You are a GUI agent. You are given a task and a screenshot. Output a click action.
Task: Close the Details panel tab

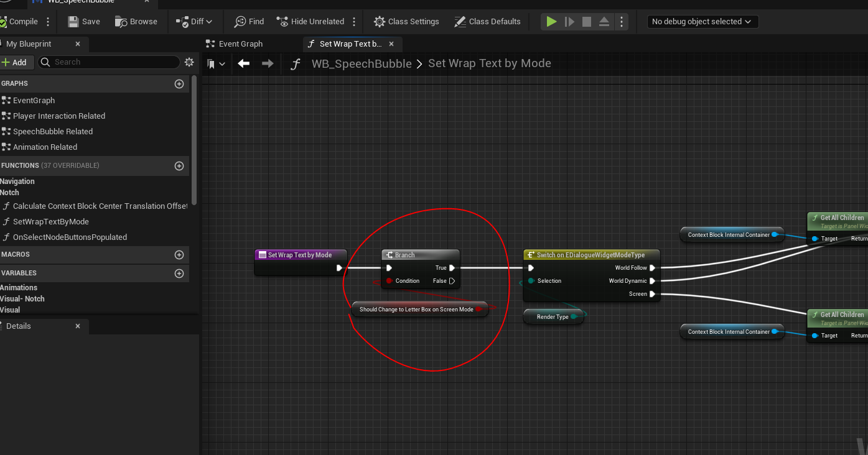coord(78,326)
